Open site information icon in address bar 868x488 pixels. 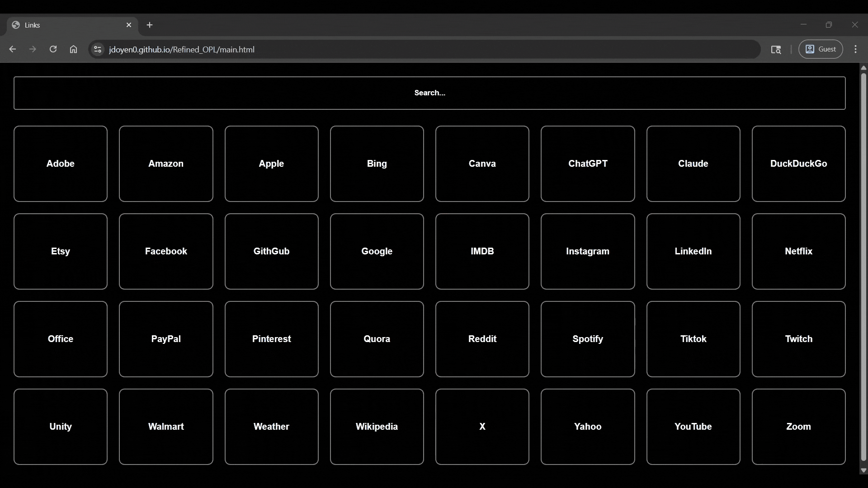(x=97, y=49)
